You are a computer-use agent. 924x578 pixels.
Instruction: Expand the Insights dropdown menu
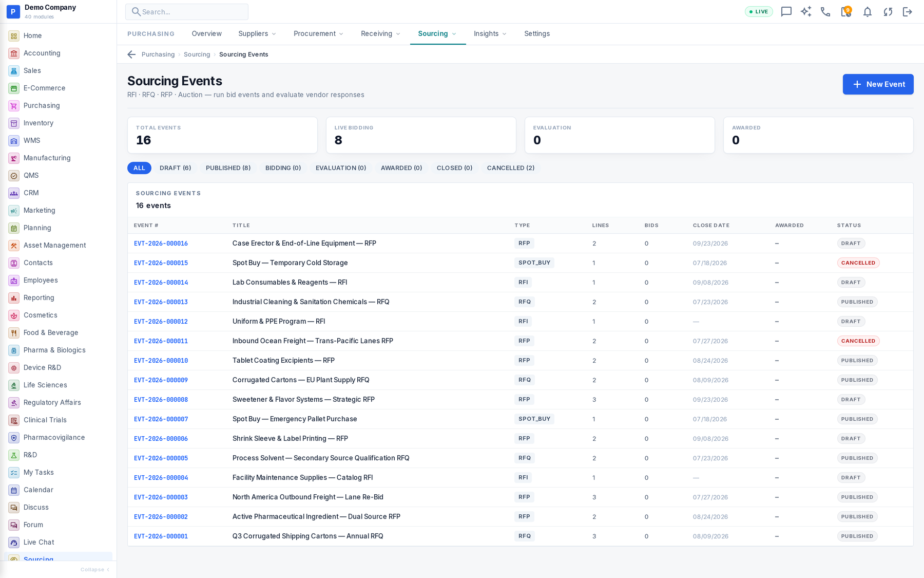[x=490, y=34]
